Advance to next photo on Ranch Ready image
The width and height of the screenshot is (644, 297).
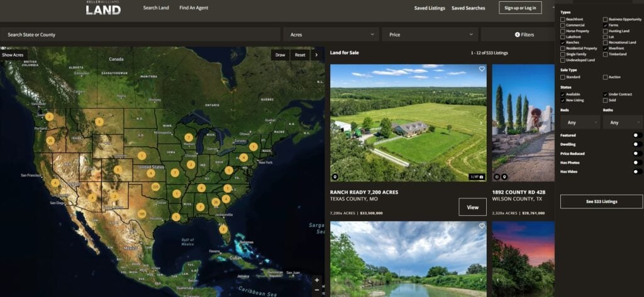[x=482, y=122]
